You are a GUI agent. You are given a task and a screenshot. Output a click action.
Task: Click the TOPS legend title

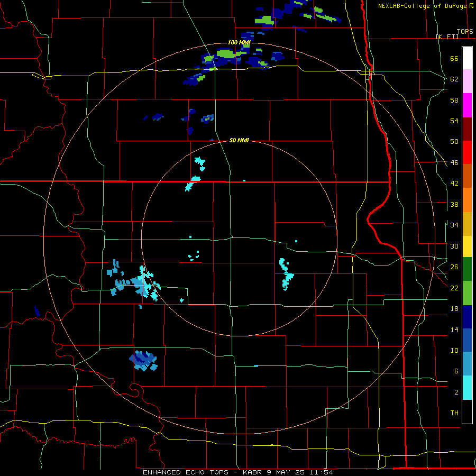point(465,32)
